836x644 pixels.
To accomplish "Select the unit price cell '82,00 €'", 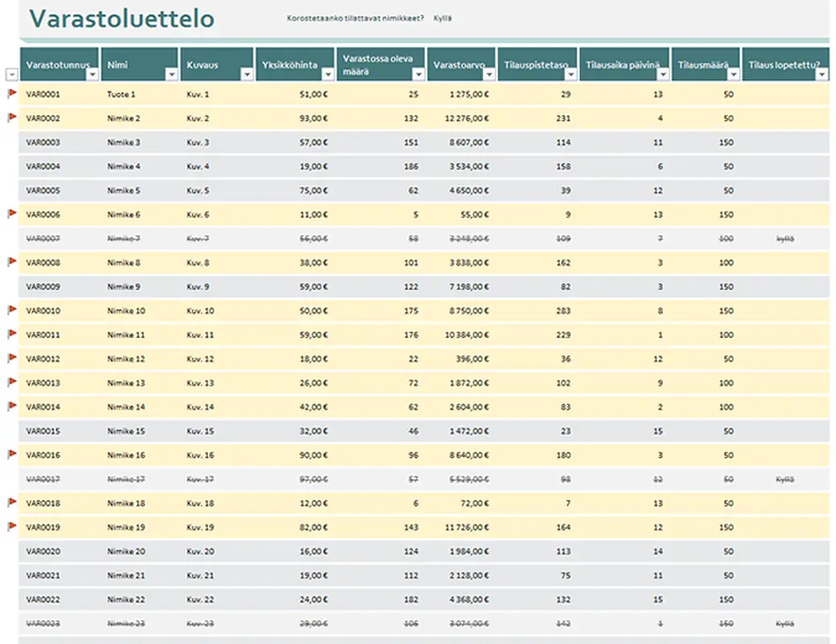I will (313, 527).
